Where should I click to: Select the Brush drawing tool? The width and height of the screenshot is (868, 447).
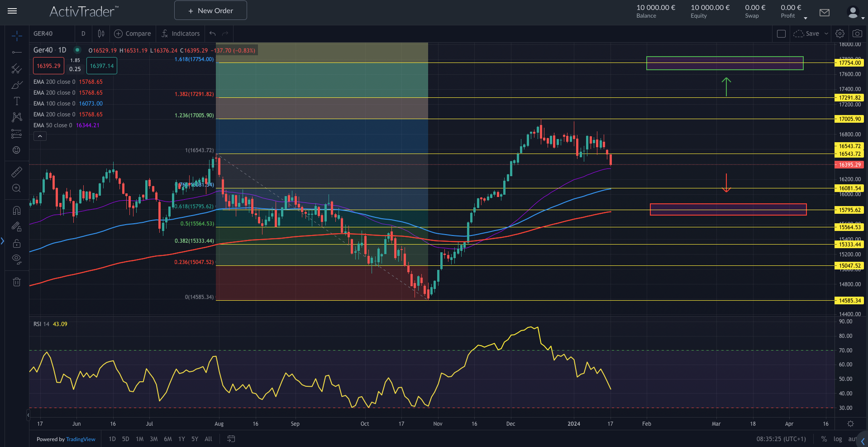pos(17,85)
